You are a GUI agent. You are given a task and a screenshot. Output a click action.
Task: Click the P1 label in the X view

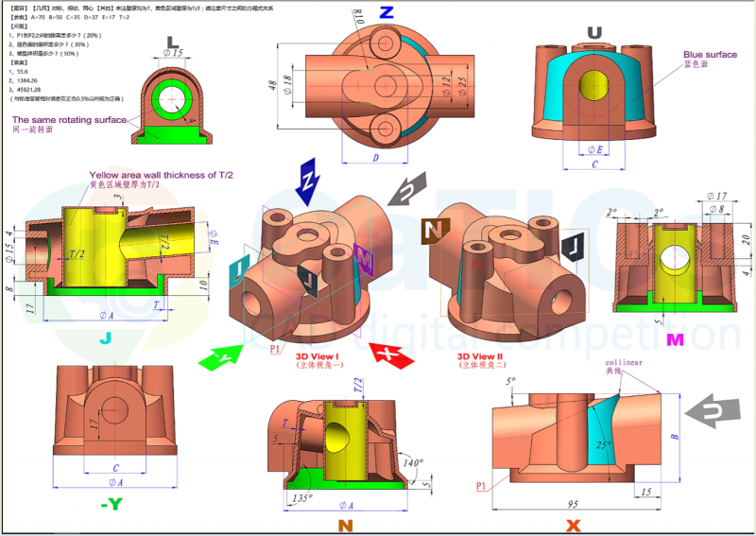point(481,486)
